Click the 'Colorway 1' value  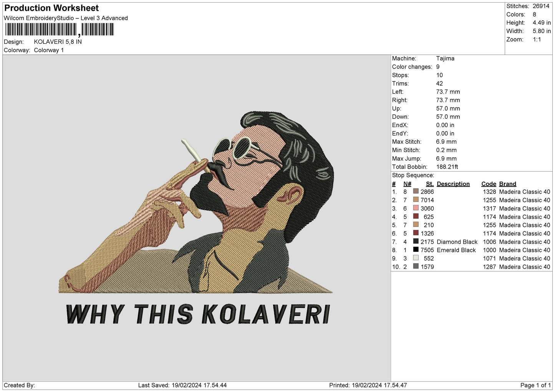49,50
